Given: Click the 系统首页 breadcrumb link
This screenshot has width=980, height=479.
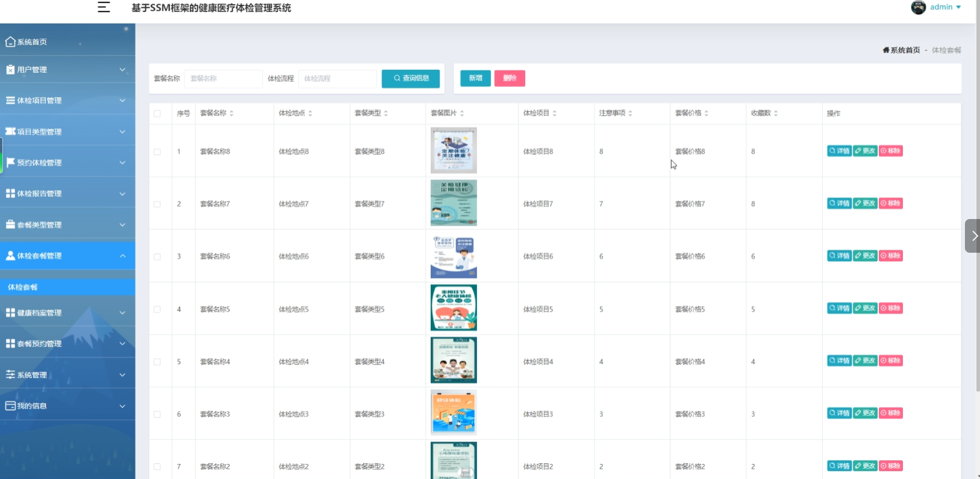Looking at the screenshot, I should pyautogui.click(x=905, y=50).
